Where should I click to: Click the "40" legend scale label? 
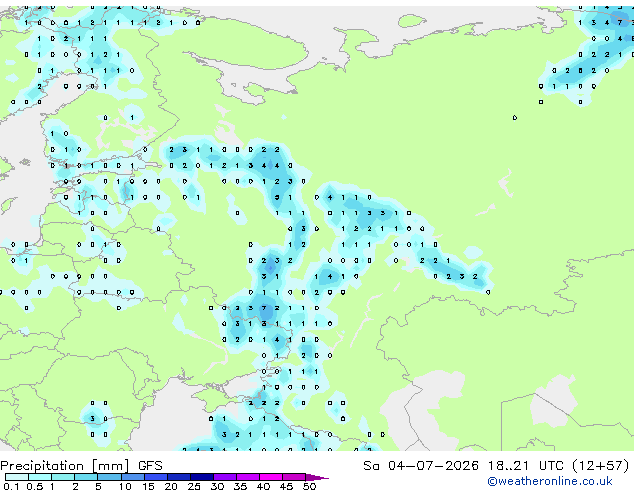[x=264, y=486]
